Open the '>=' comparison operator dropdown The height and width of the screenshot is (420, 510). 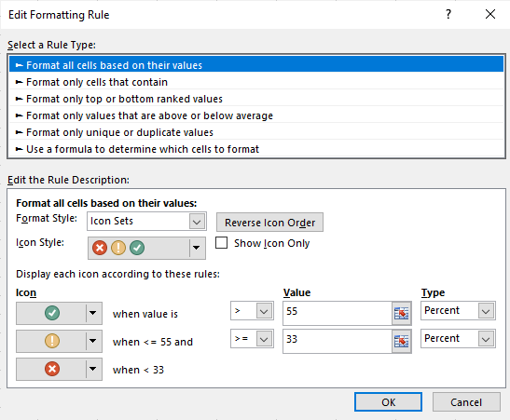(252, 339)
